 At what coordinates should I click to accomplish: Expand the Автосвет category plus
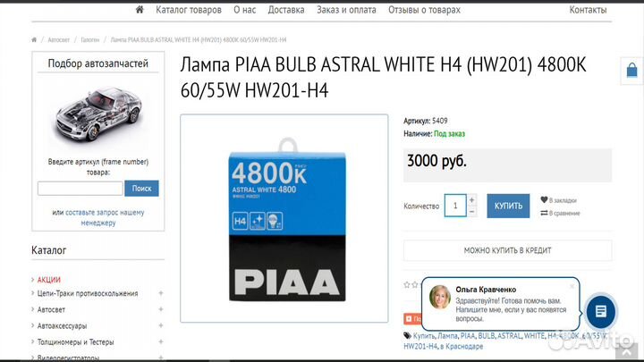[x=161, y=309]
